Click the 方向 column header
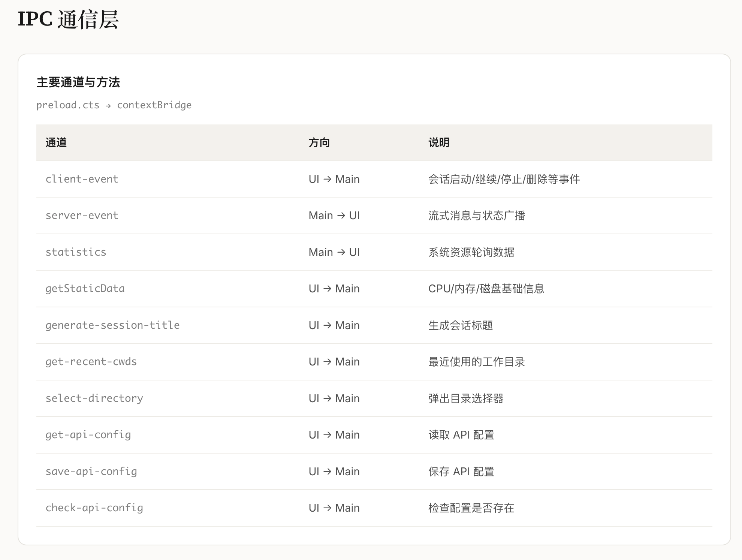Viewport: 742px width, 560px height. pos(319,142)
